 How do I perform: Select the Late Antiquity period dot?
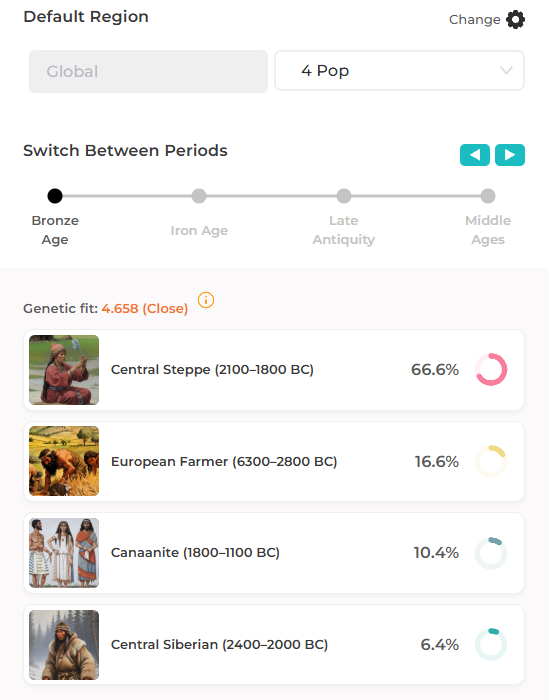tap(344, 196)
